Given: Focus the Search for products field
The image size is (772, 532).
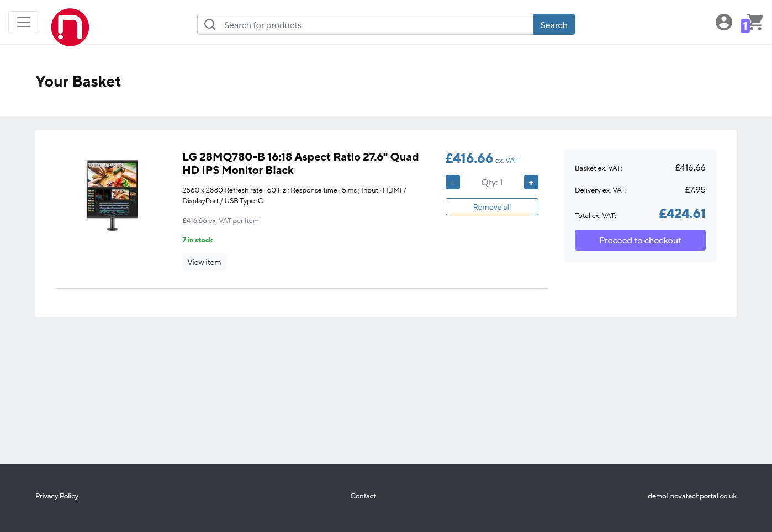Looking at the screenshot, I should coord(376,25).
